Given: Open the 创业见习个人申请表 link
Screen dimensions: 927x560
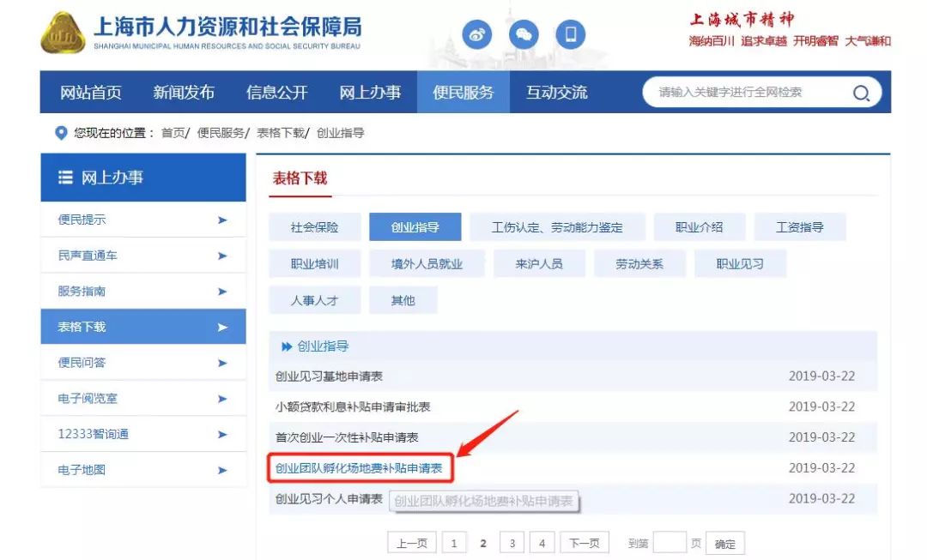Looking at the screenshot, I should coord(329,499).
